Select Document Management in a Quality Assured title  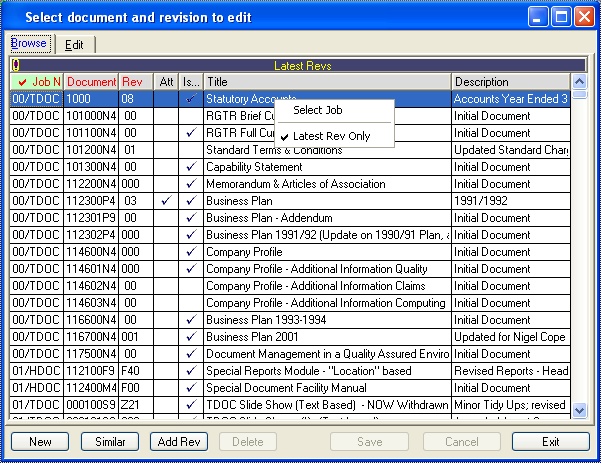(x=327, y=353)
